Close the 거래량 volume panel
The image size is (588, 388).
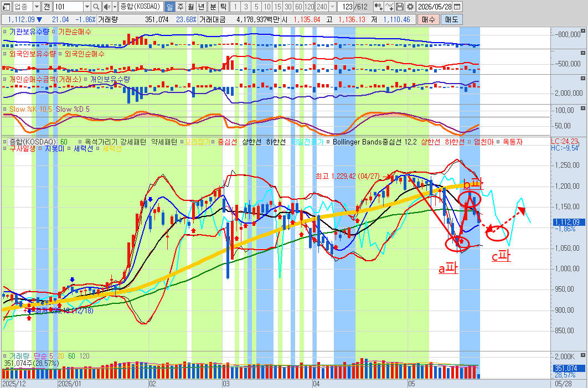tap(583, 355)
